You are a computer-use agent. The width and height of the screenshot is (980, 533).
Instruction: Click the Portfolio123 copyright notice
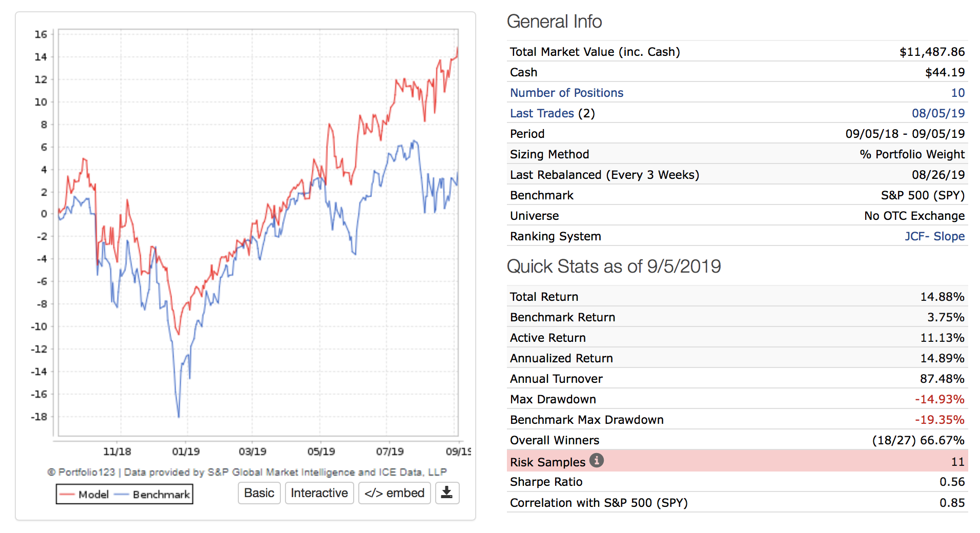click(247, 472)
